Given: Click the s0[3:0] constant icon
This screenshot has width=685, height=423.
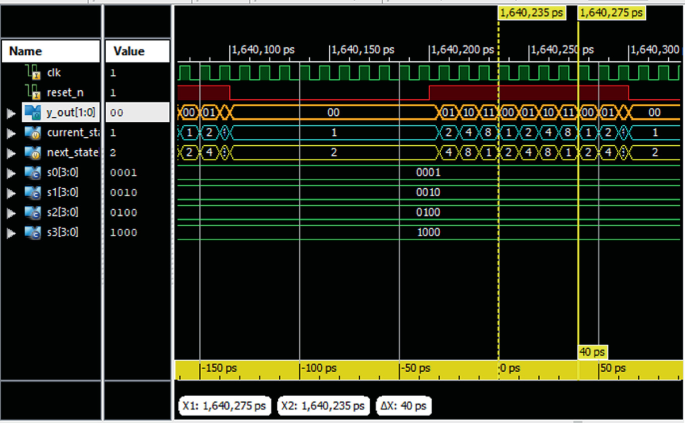Looking at the screenshot, I should tap(31, 172).
